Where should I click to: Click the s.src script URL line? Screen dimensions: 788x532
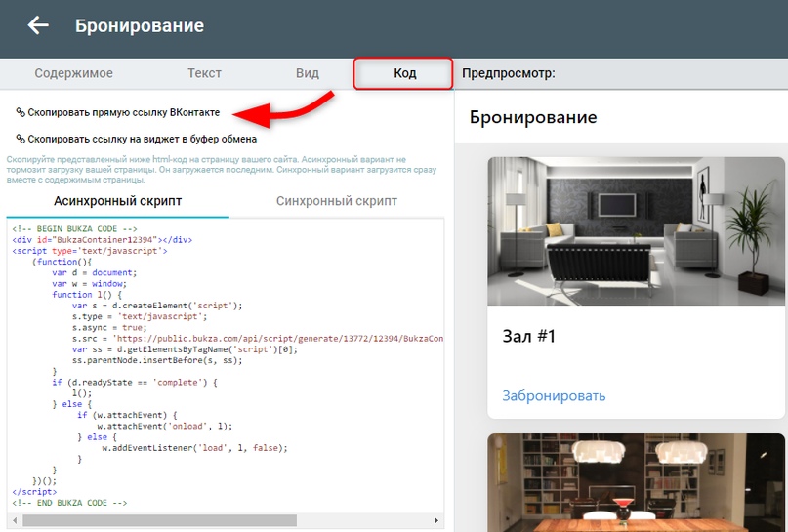click(x=258, y=338)
